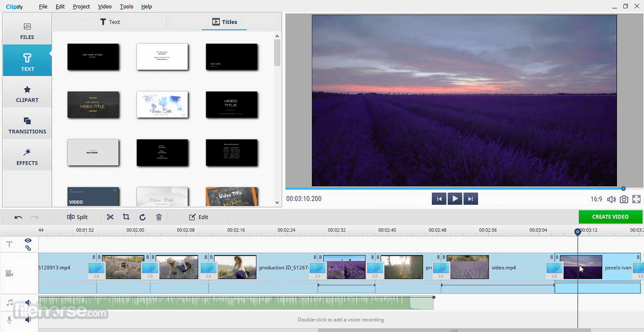The image size is (644, 332).
Task: Click the titles panel scroll-up arrow
Action: click(277, 37)
